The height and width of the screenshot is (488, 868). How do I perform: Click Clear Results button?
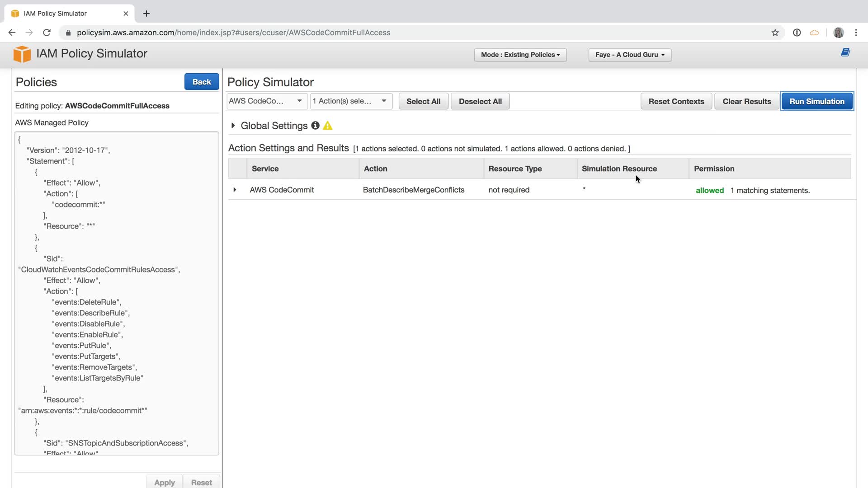[746, 101]
